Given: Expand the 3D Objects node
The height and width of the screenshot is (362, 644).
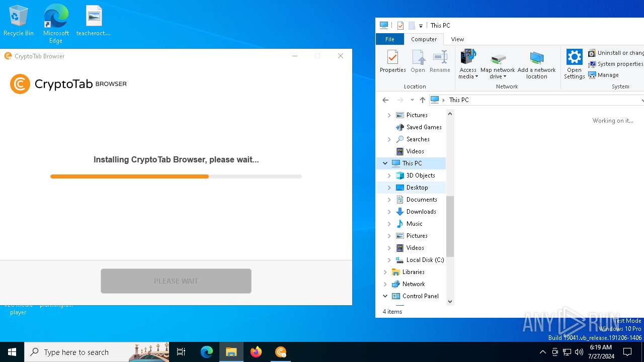Looking at the screenshot, I should click(389, 175).
